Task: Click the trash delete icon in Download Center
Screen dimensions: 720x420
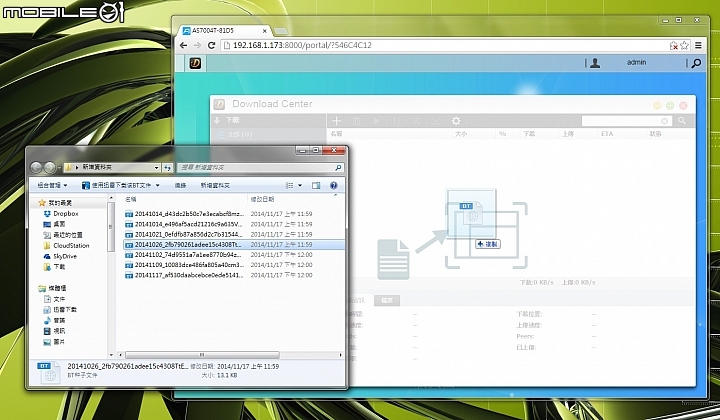Action: (x=356, y=121)
